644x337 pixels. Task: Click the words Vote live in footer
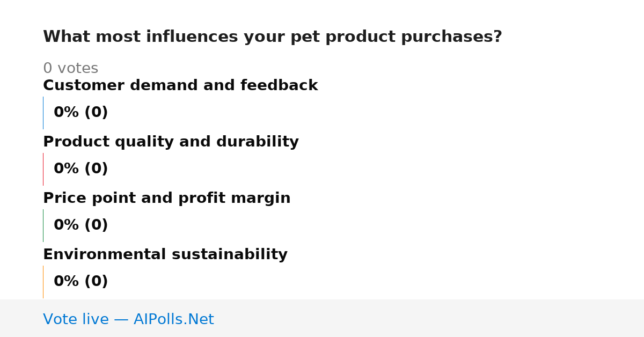click(76, 319)
